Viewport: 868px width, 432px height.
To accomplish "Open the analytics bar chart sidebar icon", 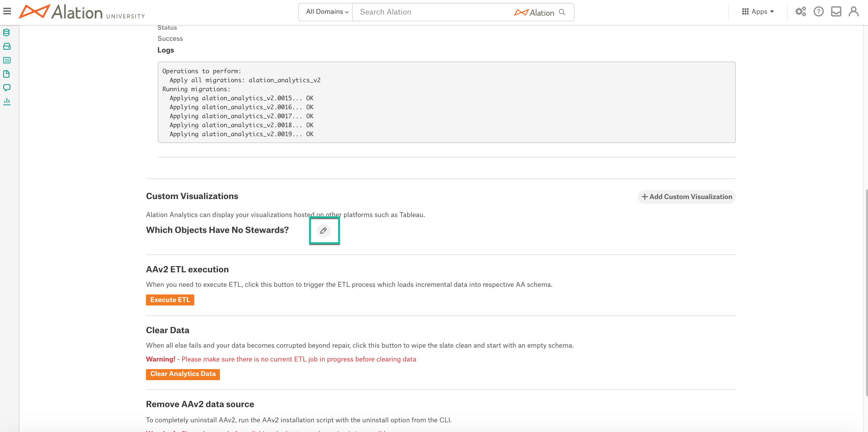I will 7,102.
